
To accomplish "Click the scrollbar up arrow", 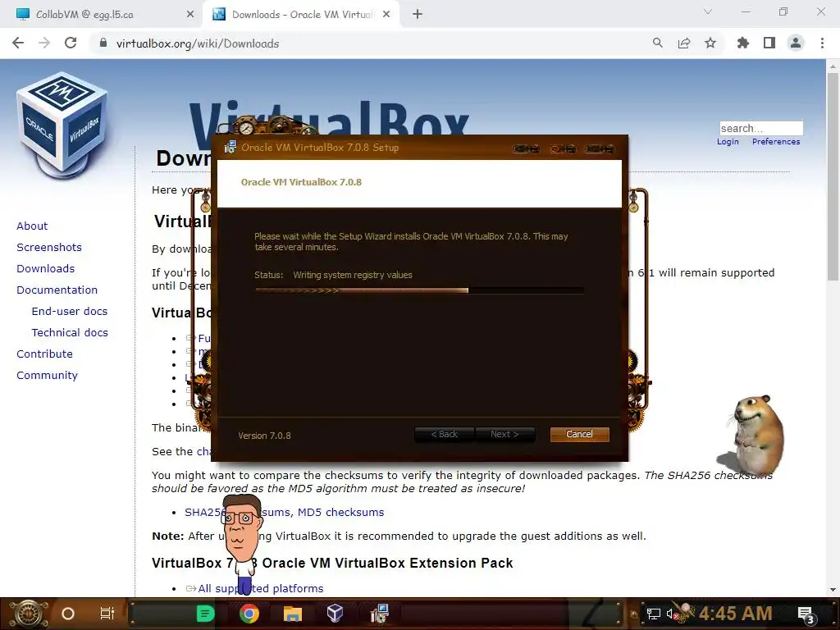I will 833,66.
